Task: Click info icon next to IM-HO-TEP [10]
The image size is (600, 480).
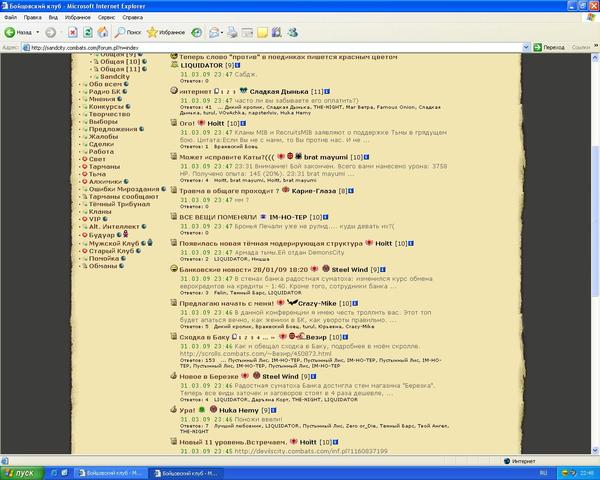Action: coord(326,217)
